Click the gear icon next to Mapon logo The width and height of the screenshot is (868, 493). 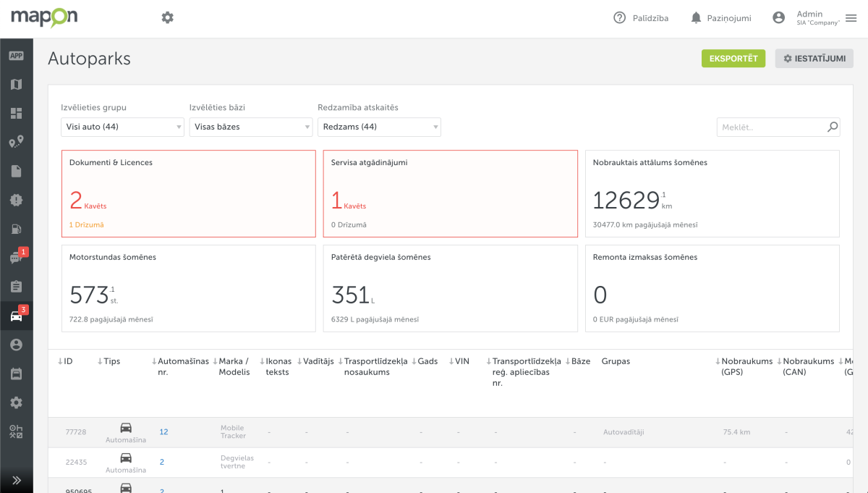(x=168, y=17)
